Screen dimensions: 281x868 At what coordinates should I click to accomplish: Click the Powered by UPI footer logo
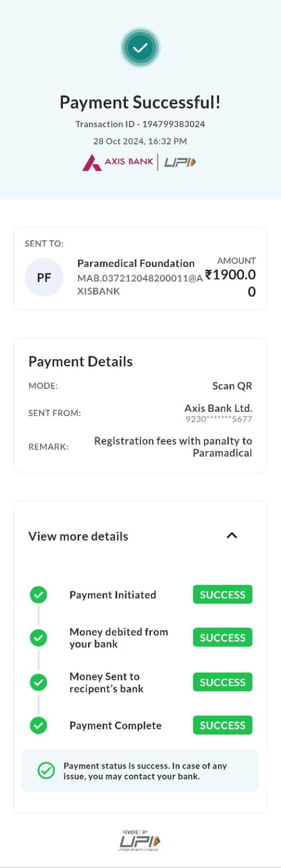click(x=140, y=840)
